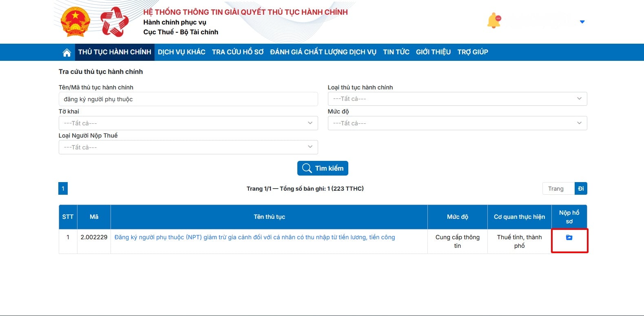Open the Mức độ dropdown
This screenshot has width=644, height=316.
tap(457, 123)
